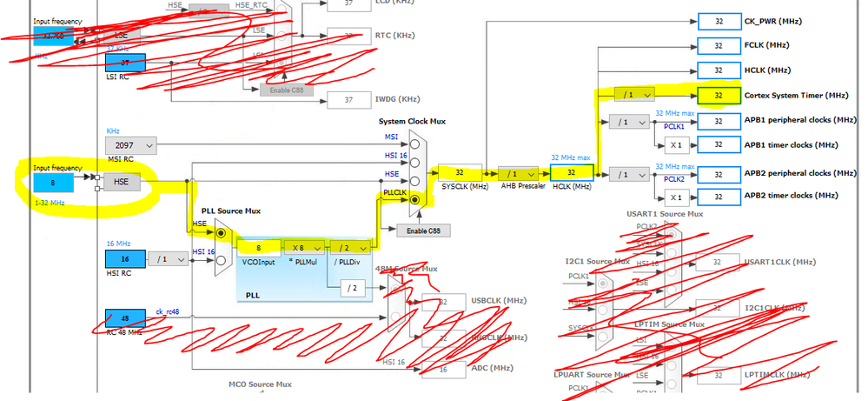Screen dimensions: 868x401
Task: Open the X 8 PLLMul dropdown
Action: click(304, 247)
